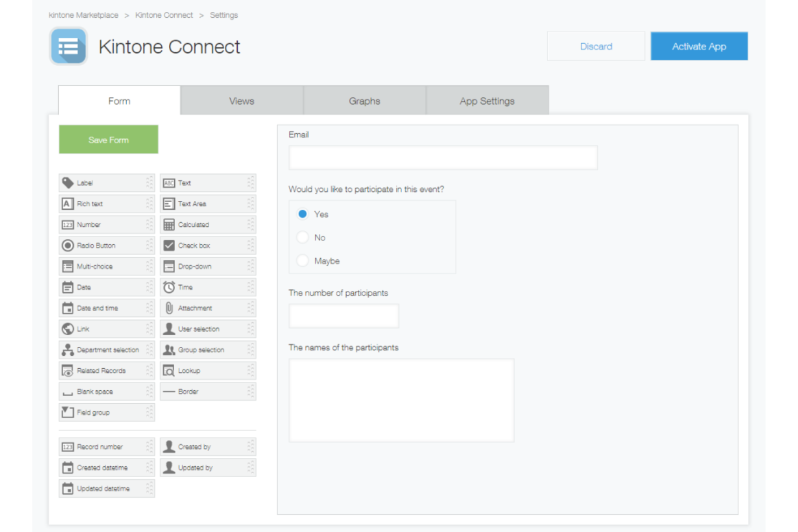
Task: Pick the Multi-choice field icon
Action: (x=67, y=266)
